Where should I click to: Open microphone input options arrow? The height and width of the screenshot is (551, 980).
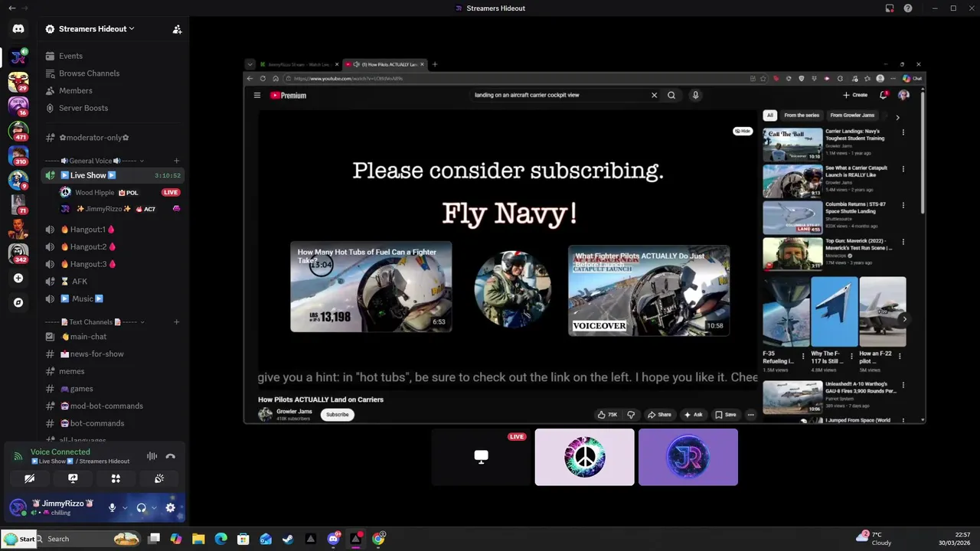(x=125, y=507)
